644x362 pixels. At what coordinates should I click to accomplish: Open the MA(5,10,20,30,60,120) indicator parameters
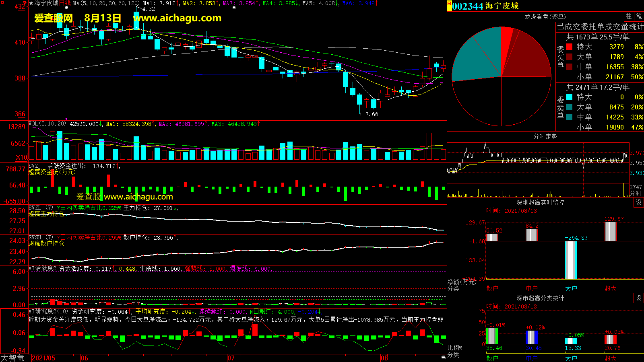click(x=106, y=3)
